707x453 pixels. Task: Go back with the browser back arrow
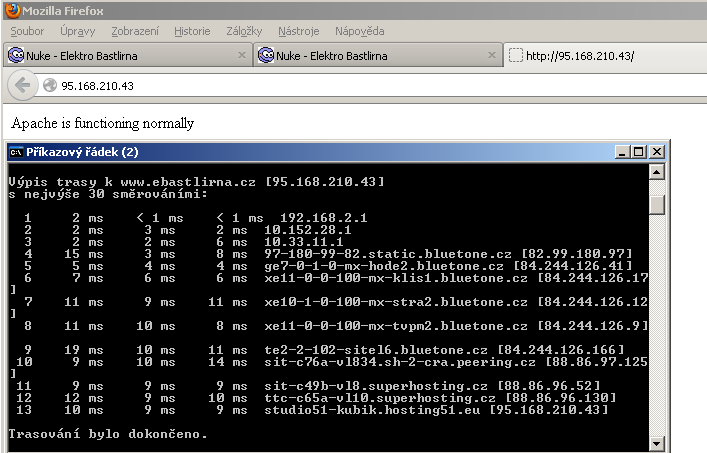22,85
